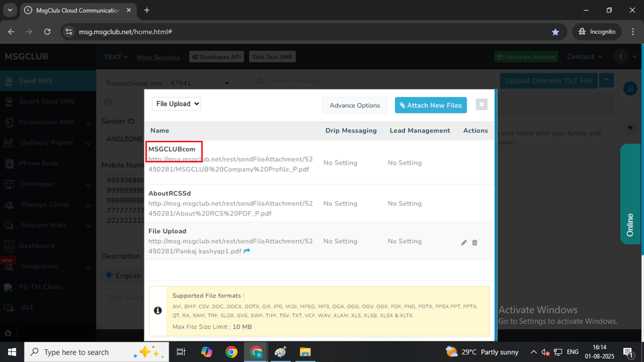Image resolution: width=644 pixels, height=362 pixels.
Task: Click the info icon below Transactional sms dropdown
Action: pos(108,102)
